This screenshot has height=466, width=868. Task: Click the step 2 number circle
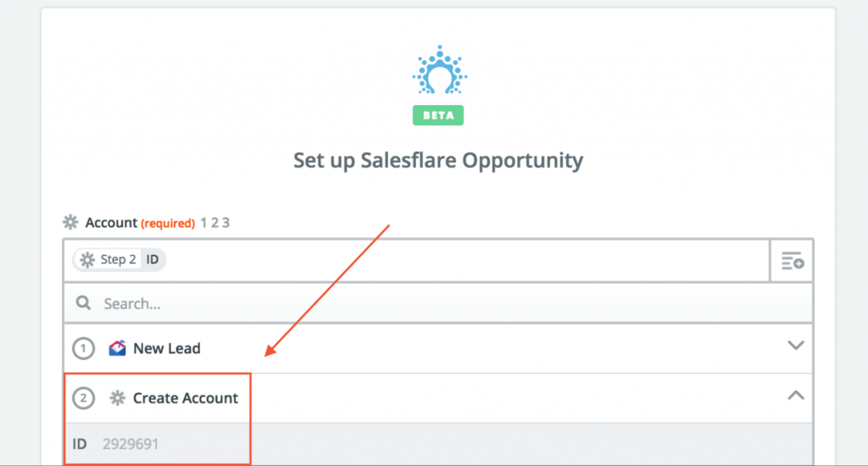tap(83, 398)
